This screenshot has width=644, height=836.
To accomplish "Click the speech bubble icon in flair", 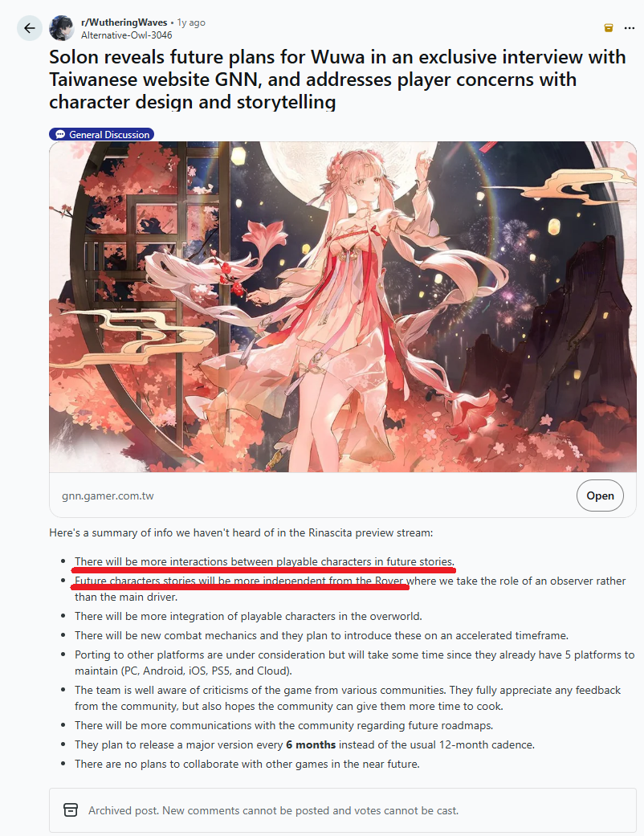I will point(60,134).
